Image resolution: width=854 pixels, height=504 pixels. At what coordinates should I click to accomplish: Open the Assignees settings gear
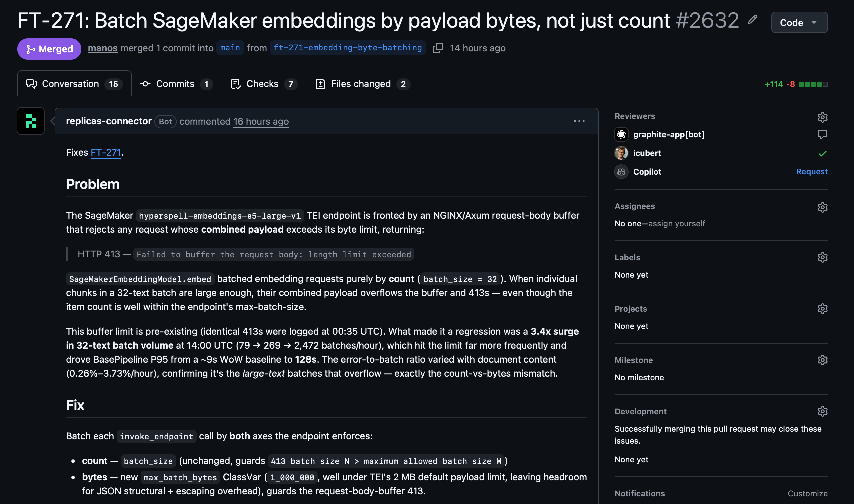pos(822,207)
